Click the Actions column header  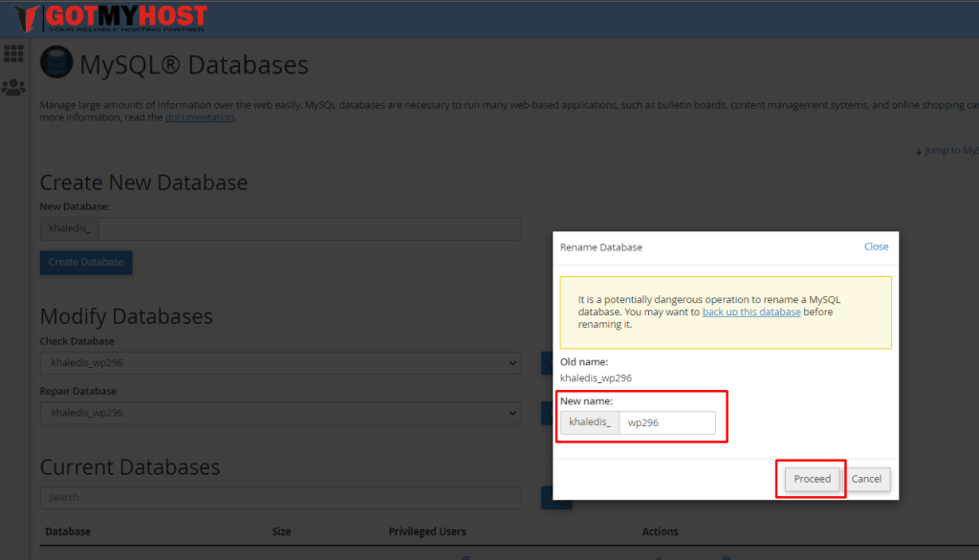pos(660,531)
